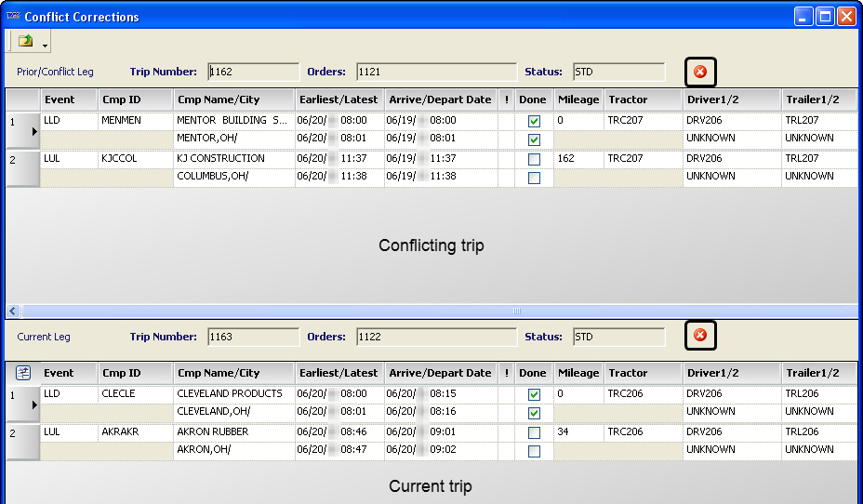Select row 1 expander arrow in conflicting trip
The image size is (863, 504).
[x=34, y=132]
